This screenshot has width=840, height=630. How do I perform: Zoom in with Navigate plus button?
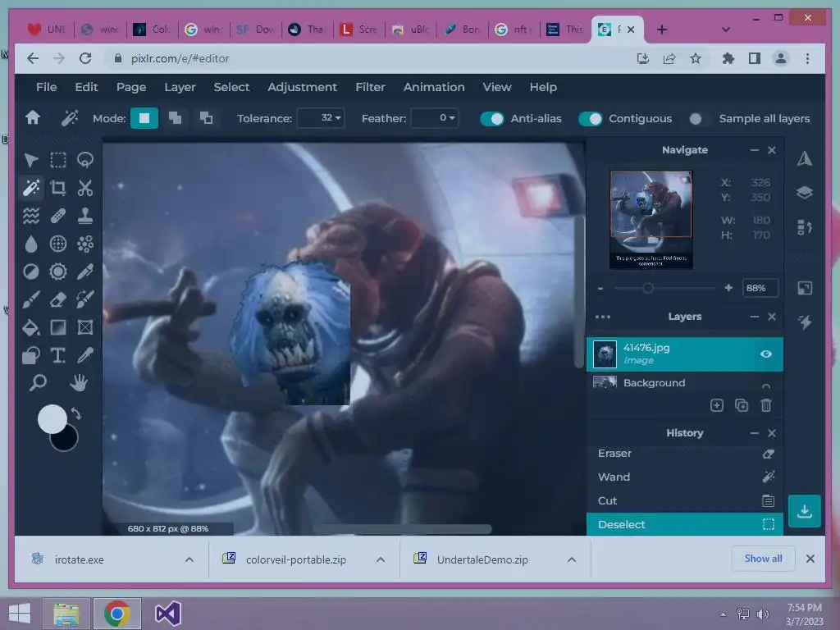point(728,288)
